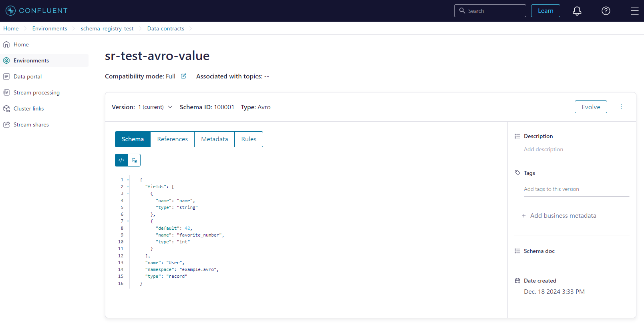This screenshot has width=644, height=325.
Task: Select the tree view toggle
Action: (x=134, y=160)
